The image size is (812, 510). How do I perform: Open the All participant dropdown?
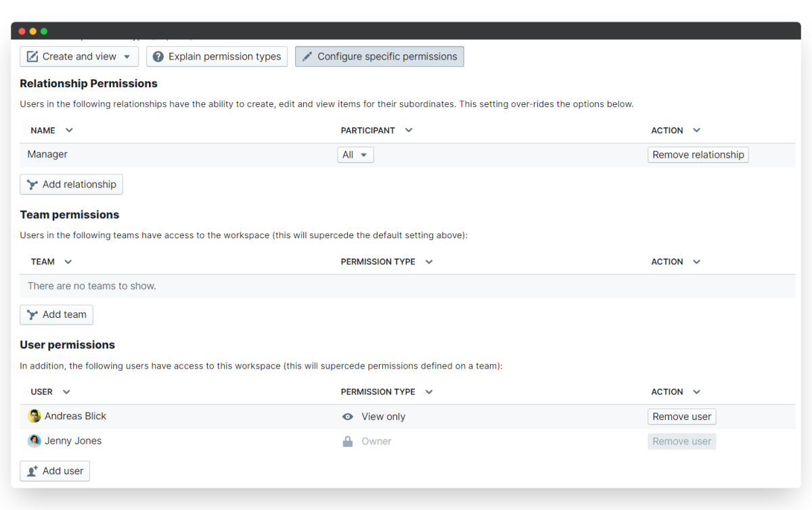(x=356, y=155)
